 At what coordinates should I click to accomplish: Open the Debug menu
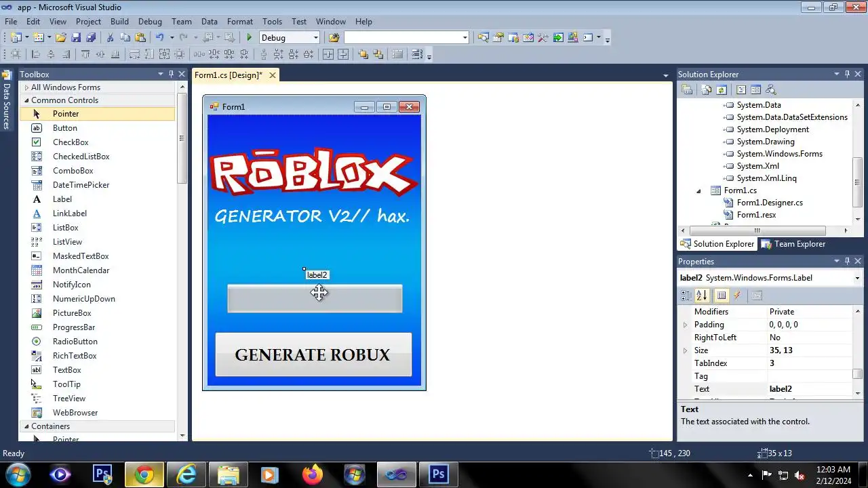click(x=150, y=22)
